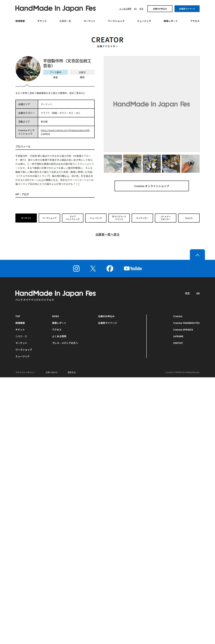Open プレス・メディアの方へ footer link
Image resolution: width=215 pixels, height=644 pixels.
tap(65, 343)
